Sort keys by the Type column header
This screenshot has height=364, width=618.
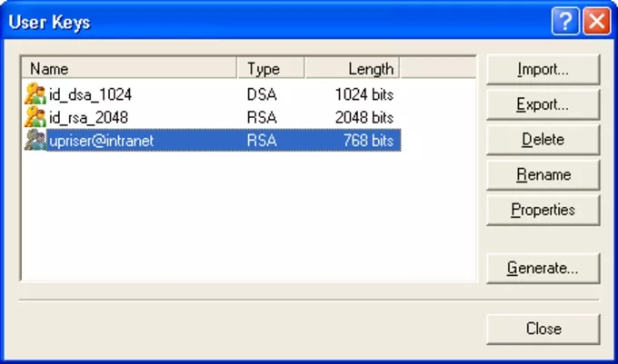tap(271, 69)
